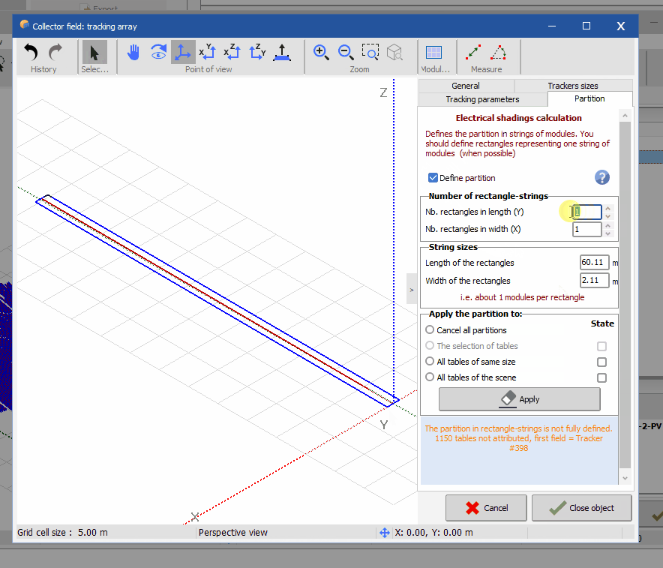This screenshot has width=663, height=568.
Task: Redo the action in History
Action: click(x=55, y=52)
